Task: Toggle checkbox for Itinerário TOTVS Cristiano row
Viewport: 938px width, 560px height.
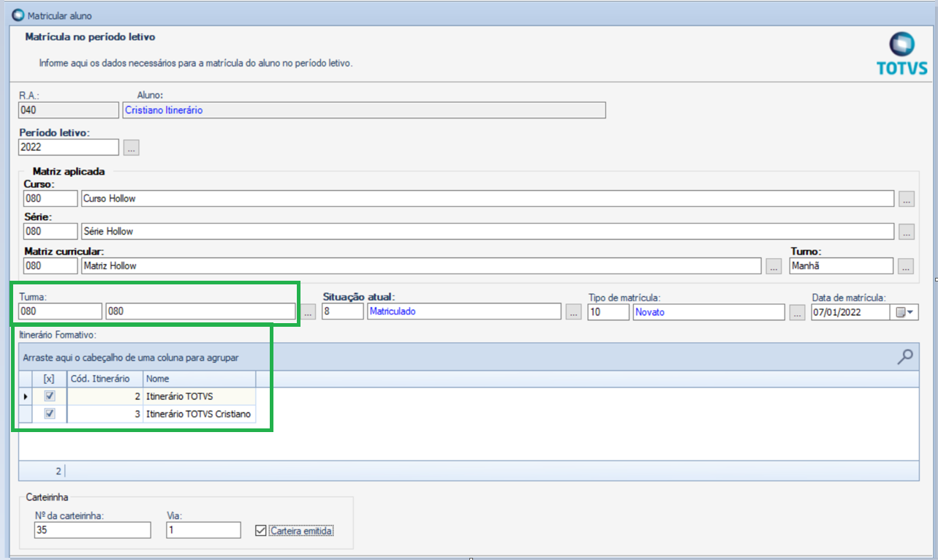Action: [49, 414]
